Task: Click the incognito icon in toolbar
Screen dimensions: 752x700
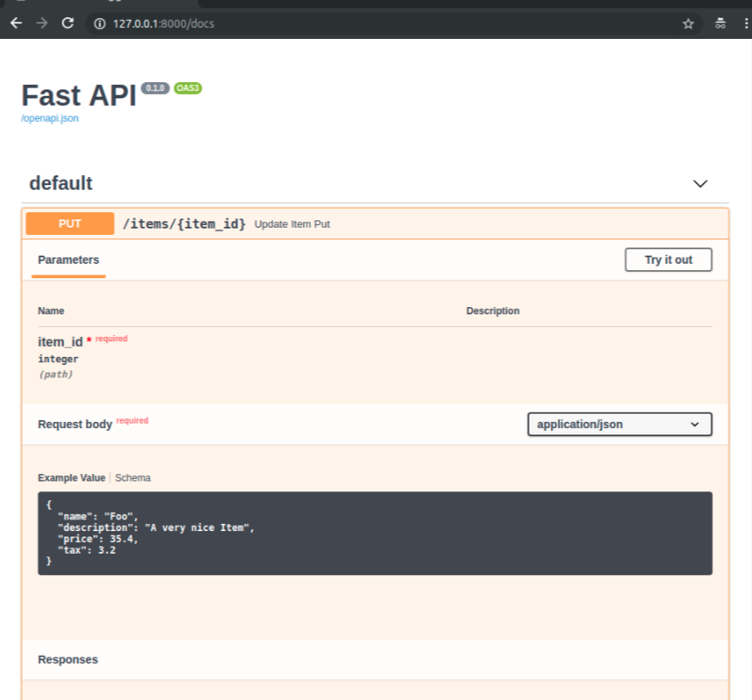Action: (720, 23)
